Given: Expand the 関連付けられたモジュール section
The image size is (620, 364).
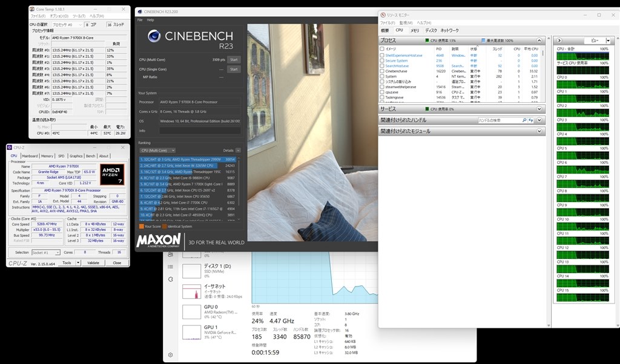Looking at the screenshot, I should (539, 131).
